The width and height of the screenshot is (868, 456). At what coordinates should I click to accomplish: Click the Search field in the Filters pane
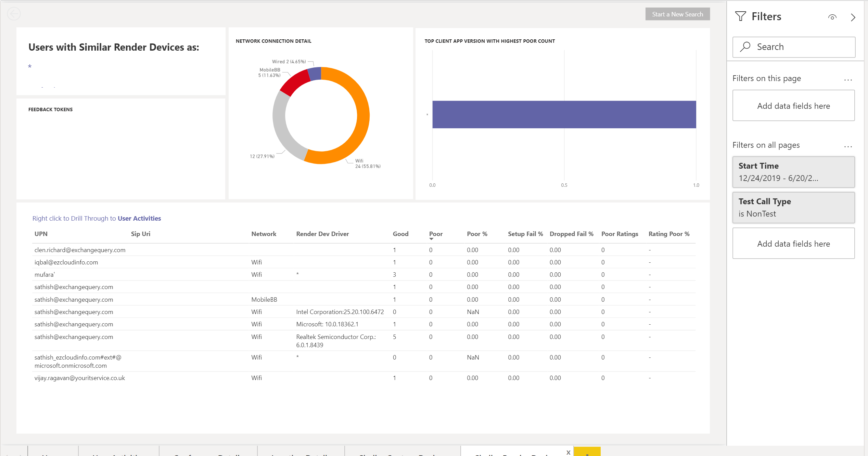pos(793,47)
